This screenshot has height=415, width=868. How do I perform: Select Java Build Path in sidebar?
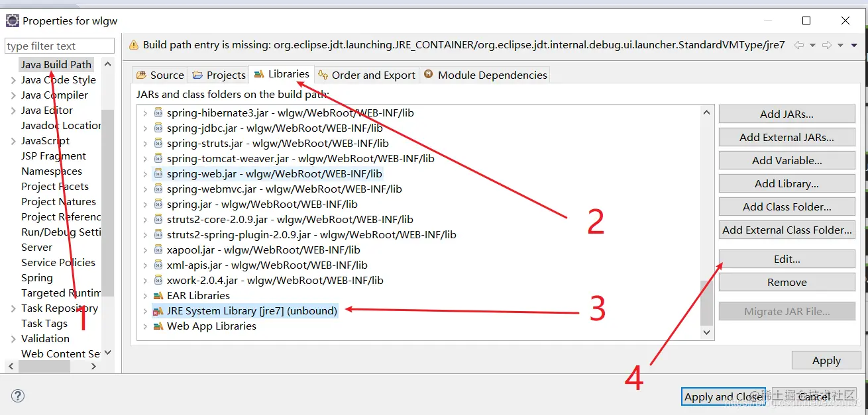pyautogui.click(x=56, y=64)
